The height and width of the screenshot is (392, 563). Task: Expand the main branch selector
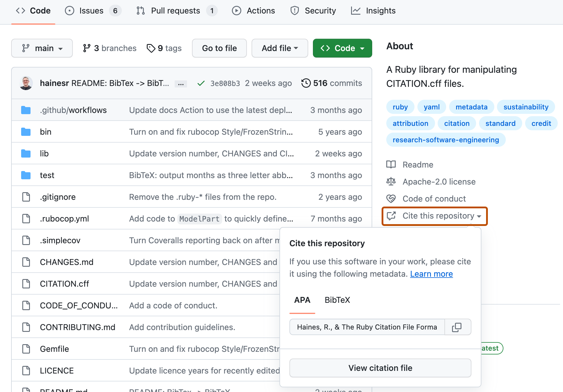coord(42,48)
